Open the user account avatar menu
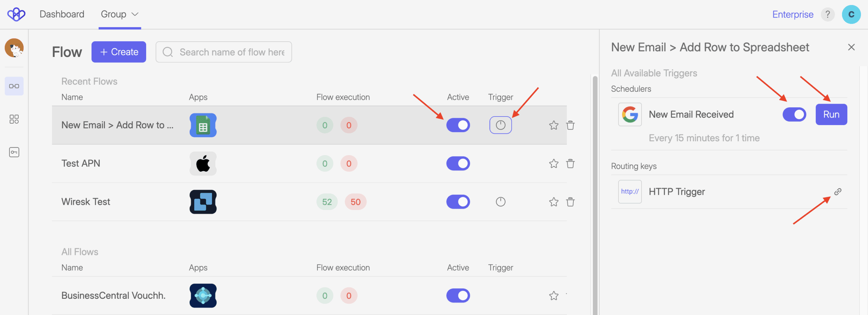 pos(851,15)
